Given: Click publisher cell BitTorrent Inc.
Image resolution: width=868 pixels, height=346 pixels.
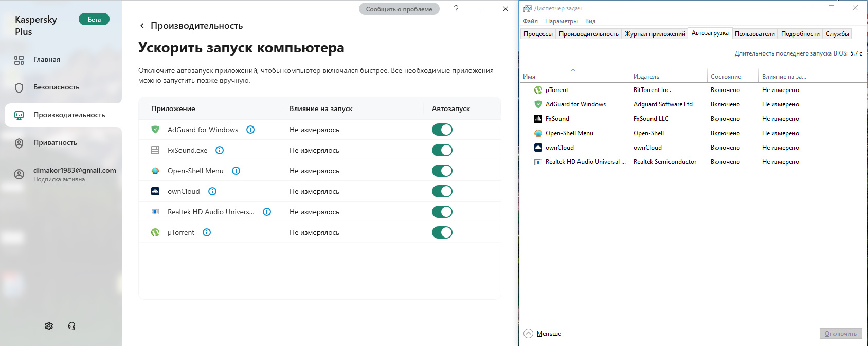Looking at the screenshot, I should click(652, 90).
